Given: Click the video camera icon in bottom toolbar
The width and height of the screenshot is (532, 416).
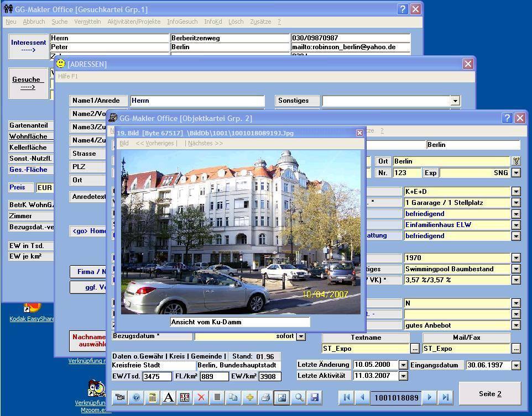Looking at the screenshot, I should point(121,397).
